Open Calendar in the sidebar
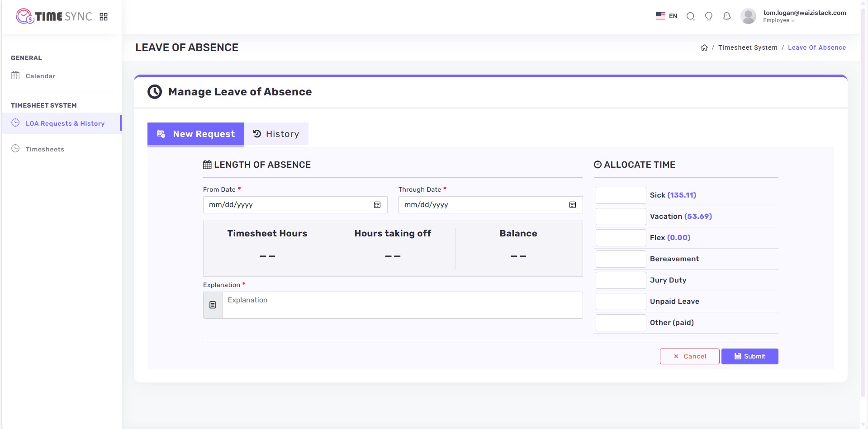The height and width of the screenshot is (429, 868). tap(40, 76)
